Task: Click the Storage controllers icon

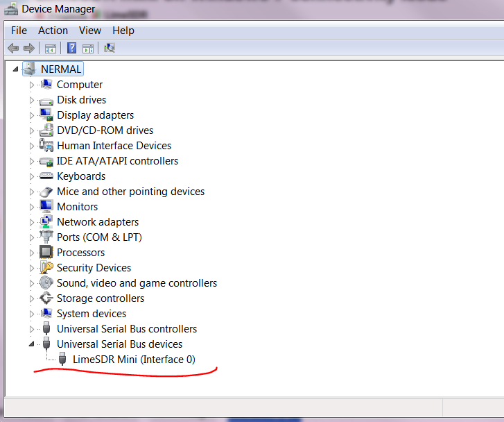Action: point(46,298)
